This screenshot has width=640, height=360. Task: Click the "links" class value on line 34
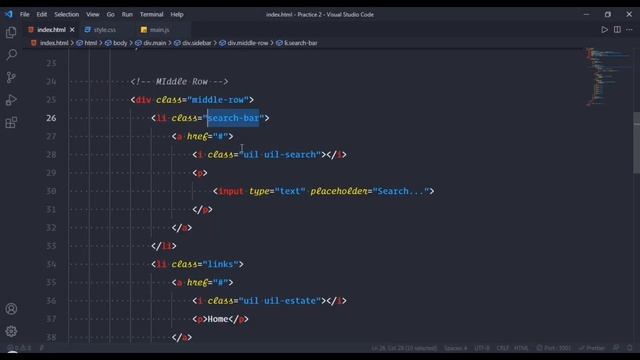tap(220, 264)
